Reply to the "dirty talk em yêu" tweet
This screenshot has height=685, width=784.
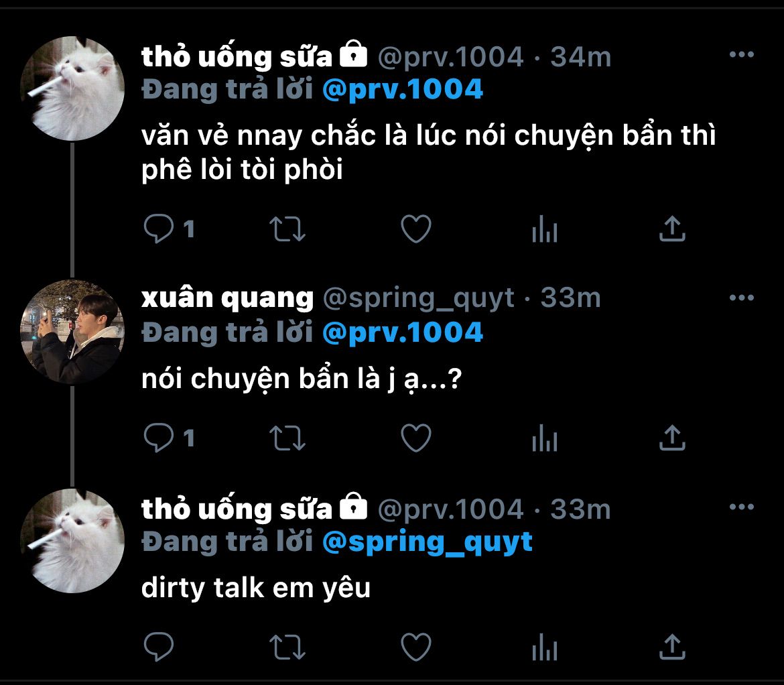[159, 647]
